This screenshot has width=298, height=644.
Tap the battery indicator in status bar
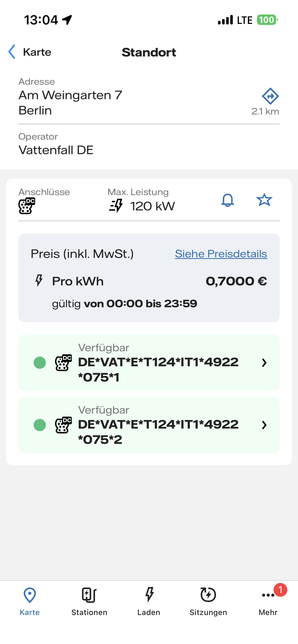tap(267, 20)
